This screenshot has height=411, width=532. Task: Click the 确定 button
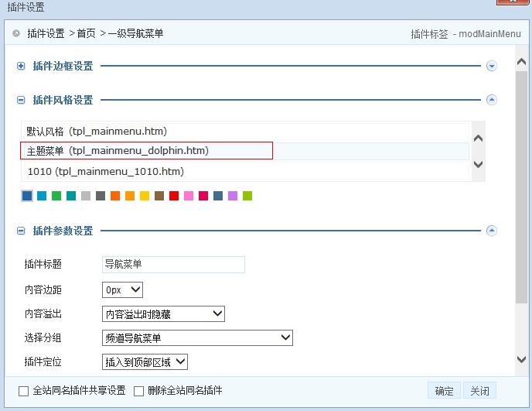[444, 391]
